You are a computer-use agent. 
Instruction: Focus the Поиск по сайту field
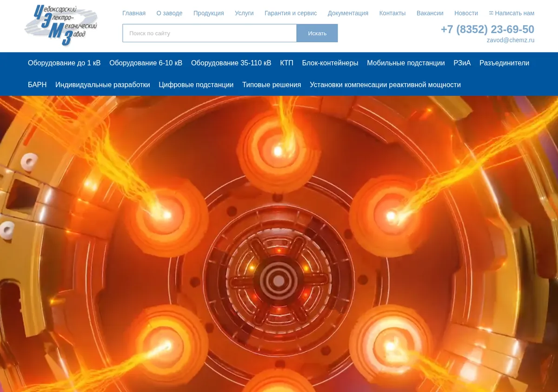tap(210, 33)
